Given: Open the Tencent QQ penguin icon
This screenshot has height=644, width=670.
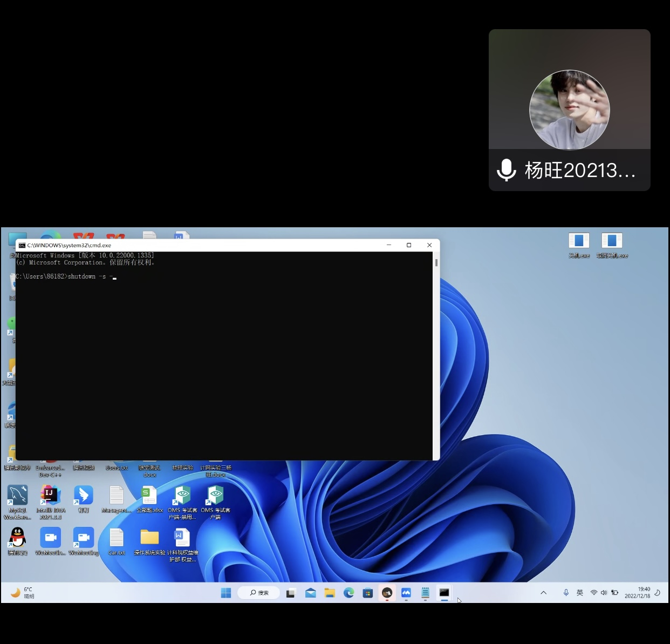Looking at the screenshot, I should pos(17,538).
